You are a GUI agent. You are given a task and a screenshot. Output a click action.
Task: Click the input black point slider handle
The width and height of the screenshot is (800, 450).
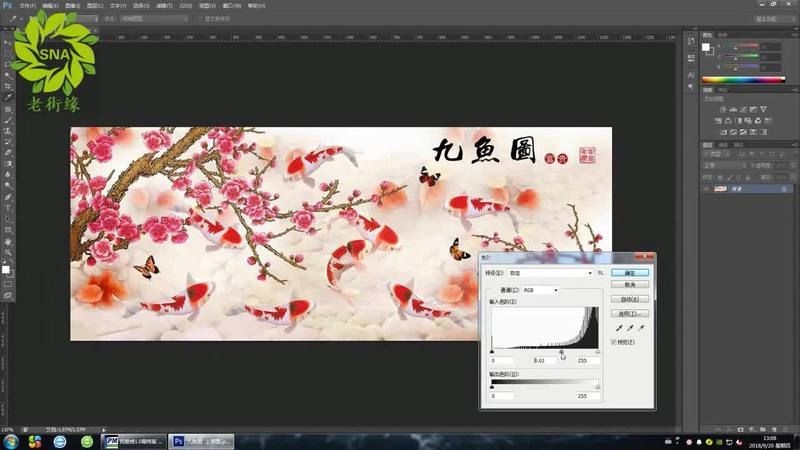[x=492, y=352]
